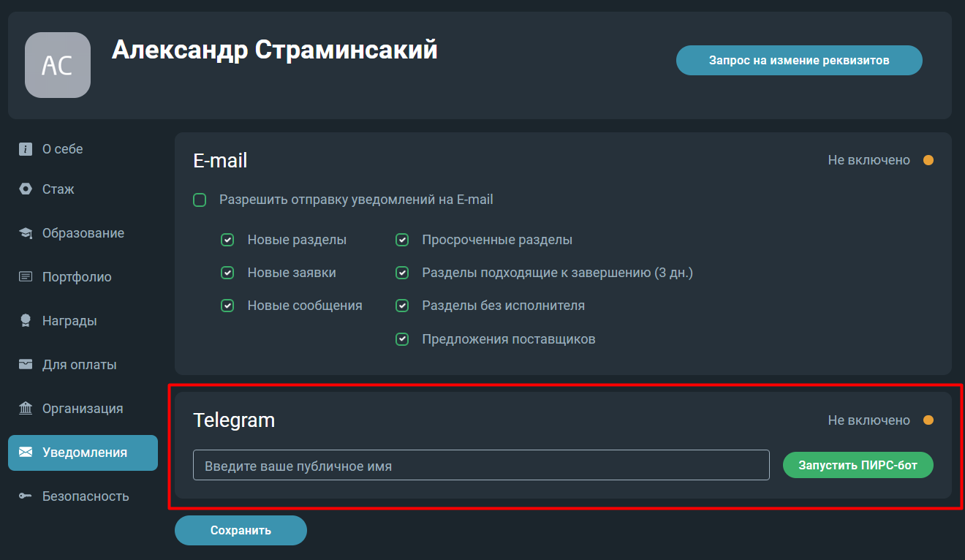Screen dimensions: 965x560
Task: Click the info icon beside О себе
Action: point(26,149)
